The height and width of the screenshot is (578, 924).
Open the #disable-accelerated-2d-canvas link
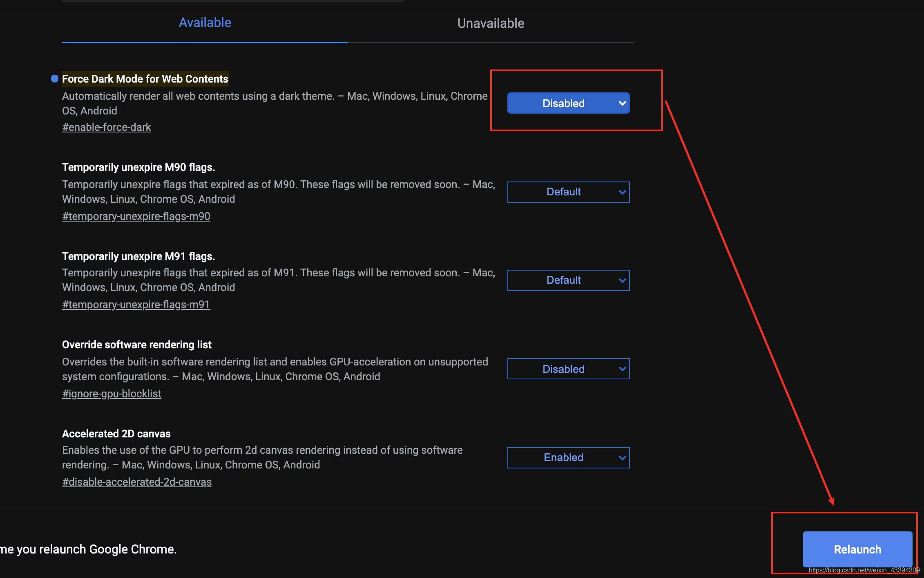(137, 482)
